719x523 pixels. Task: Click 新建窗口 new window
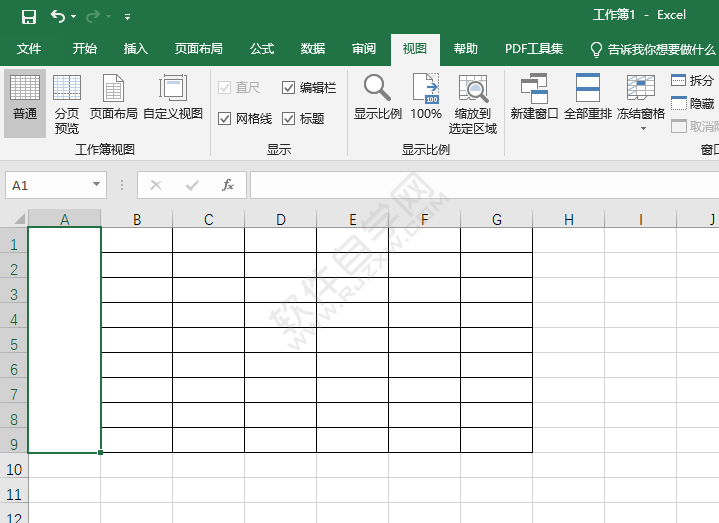point(534,97)
